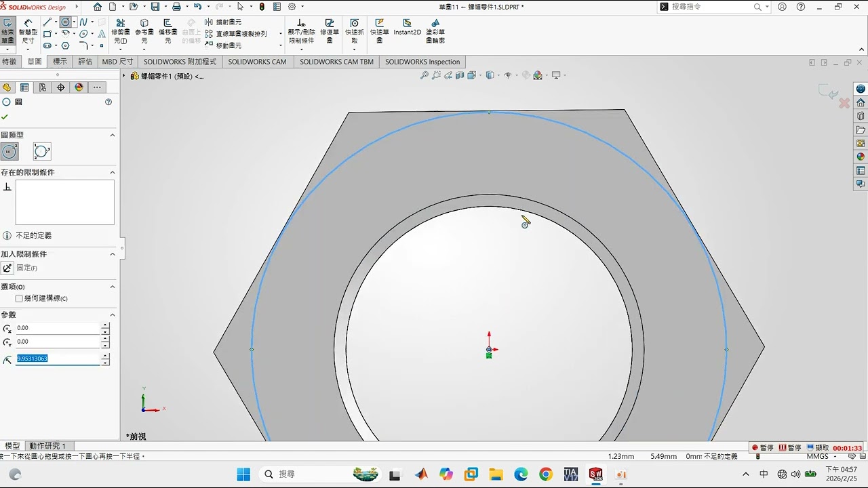Viewport: 868px width, 488px height.
Task: Increment the radius parameter spinner up
Action: pos(105,356)
